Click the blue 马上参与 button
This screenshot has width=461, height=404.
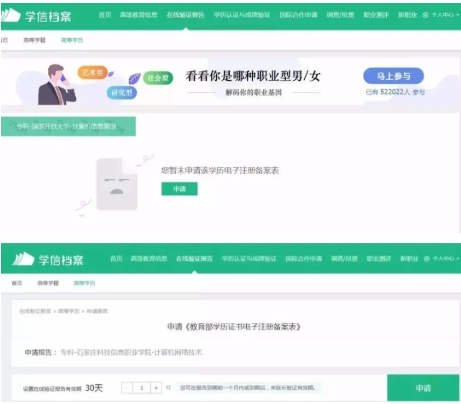394,76
